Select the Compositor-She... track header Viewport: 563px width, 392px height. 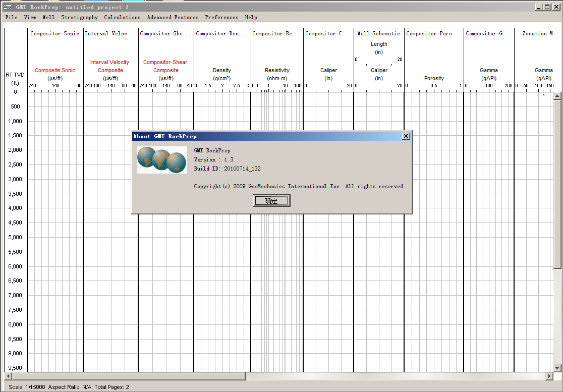tap(165, 33)
